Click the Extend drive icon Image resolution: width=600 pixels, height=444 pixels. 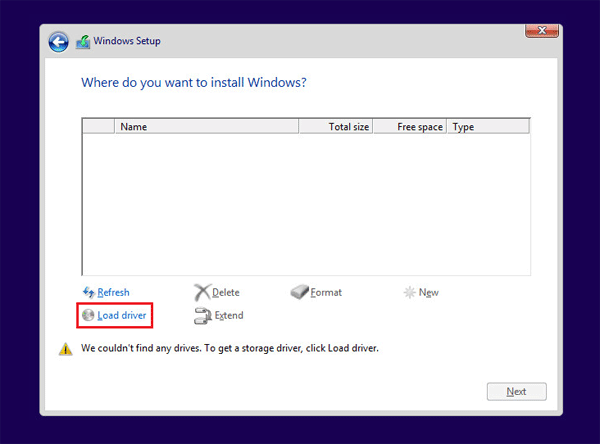[x=202, y=316]
